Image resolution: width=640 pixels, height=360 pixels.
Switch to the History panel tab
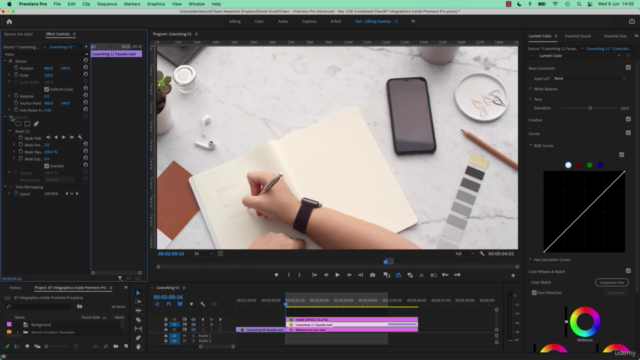(15, 287)
